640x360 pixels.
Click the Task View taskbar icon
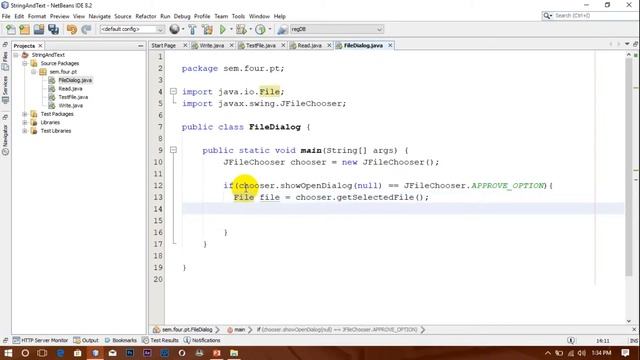tap(42, 353)
